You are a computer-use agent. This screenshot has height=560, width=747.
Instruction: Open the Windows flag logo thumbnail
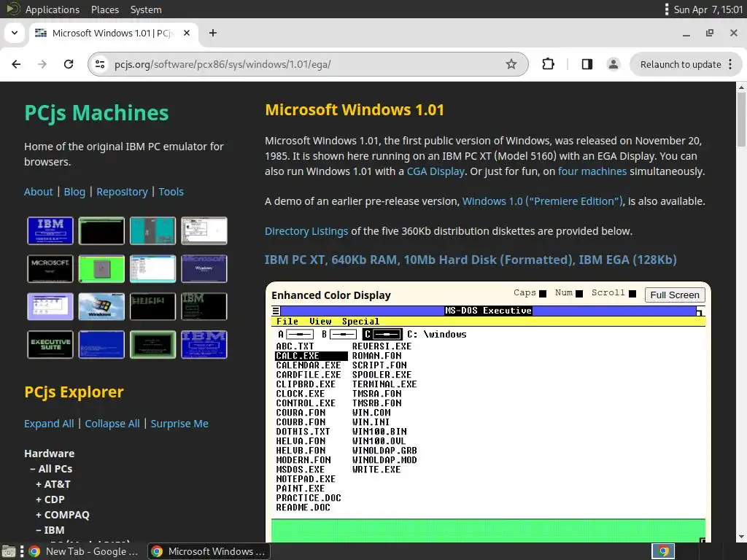pyautogui.click(x=101, y=306)
